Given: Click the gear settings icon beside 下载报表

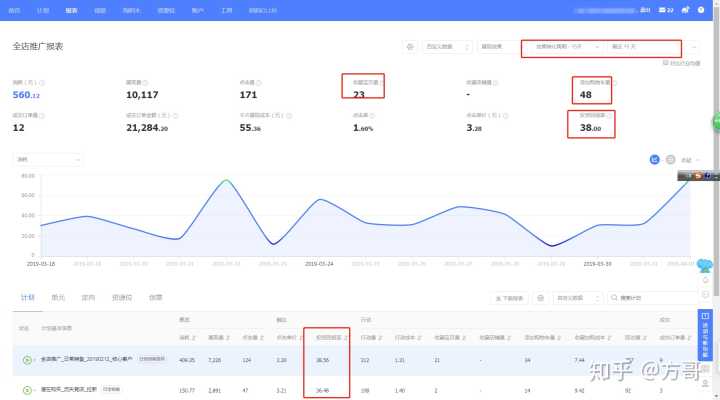Looking at the screenshot, I should (x=541, y=298).
